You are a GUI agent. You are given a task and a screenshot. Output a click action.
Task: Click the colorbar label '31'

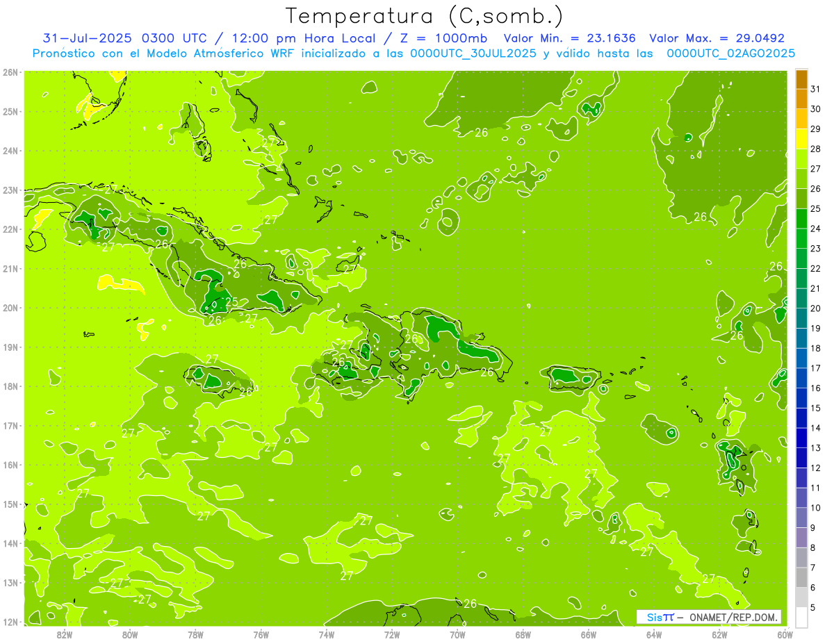[x=815, y=89]
